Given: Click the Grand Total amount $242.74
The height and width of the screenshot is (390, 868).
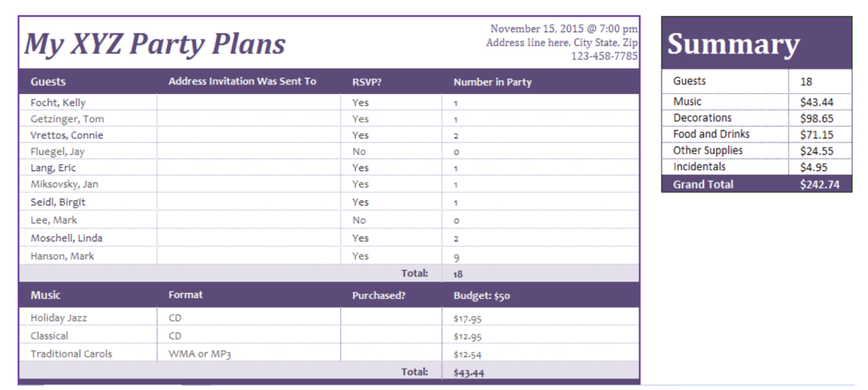Looking at the screenshot, I should click(819, 185).
